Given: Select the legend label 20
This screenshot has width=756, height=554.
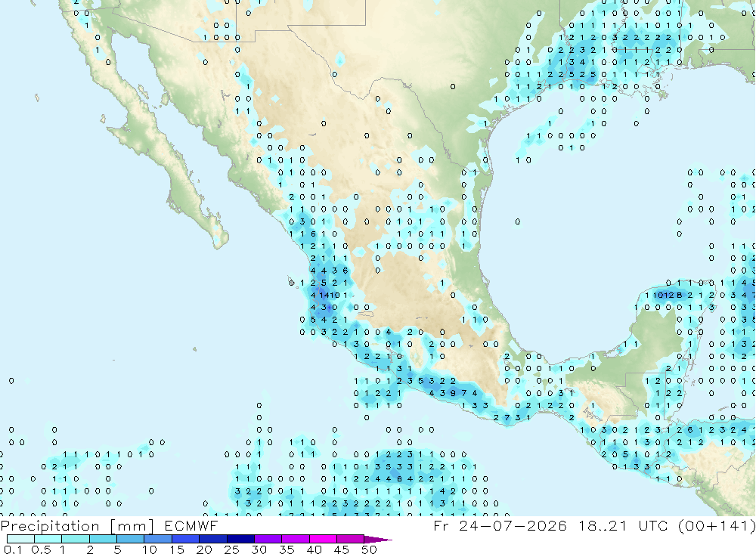Looking at the screenshot, I should [x=204, y=549].
